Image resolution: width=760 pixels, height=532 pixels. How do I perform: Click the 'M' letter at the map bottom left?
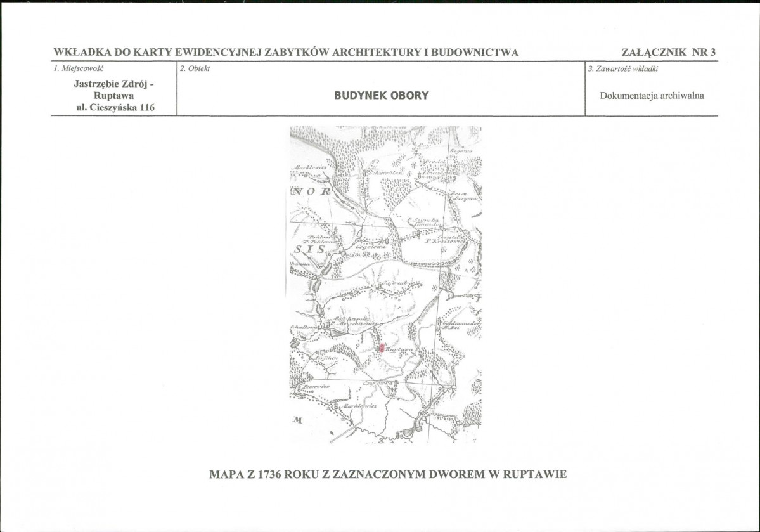pos(298,420)
